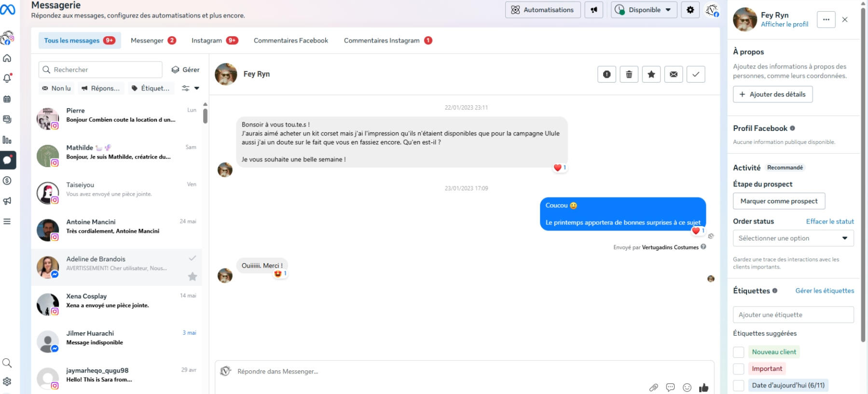
Task: Open Messagerie settings with the gear icon
Action: coord(690,10)
